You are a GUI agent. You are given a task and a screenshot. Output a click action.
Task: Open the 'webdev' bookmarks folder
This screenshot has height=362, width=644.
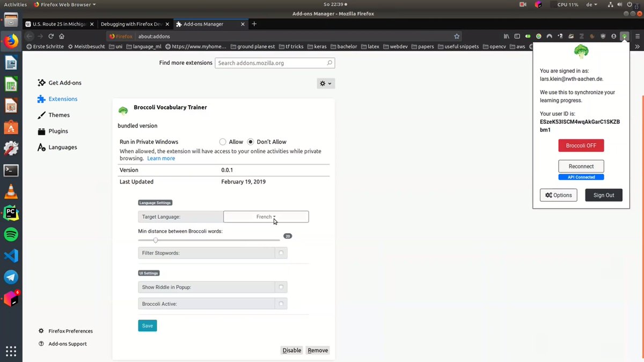point(395,47)
